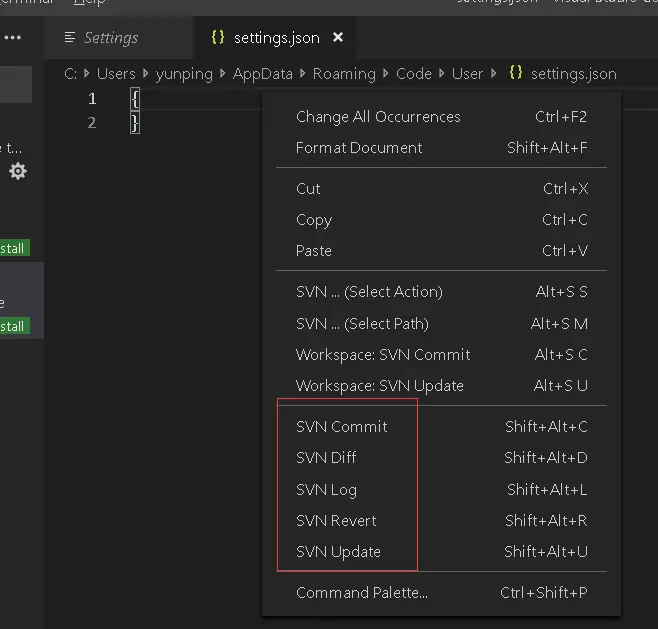Click the lower green Install button

click(x=14, y=326)
